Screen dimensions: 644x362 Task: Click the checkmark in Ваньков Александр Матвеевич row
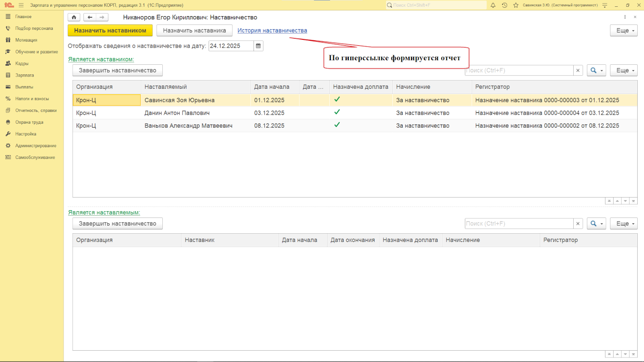click(337, 125)
